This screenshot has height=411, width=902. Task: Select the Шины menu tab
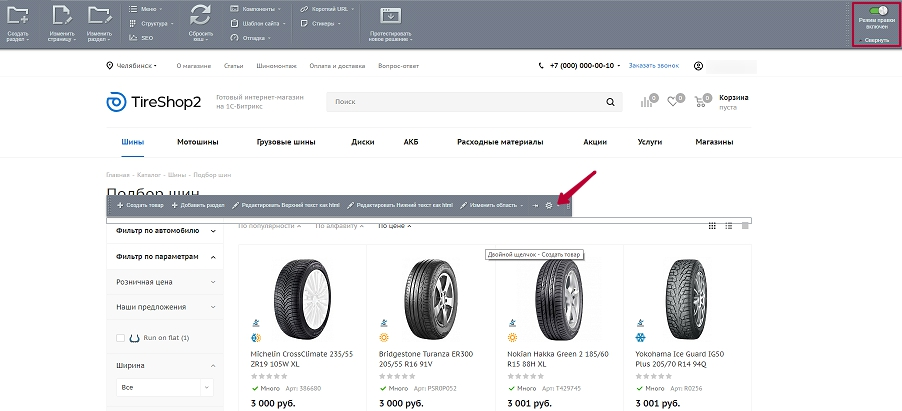(133, 142)
